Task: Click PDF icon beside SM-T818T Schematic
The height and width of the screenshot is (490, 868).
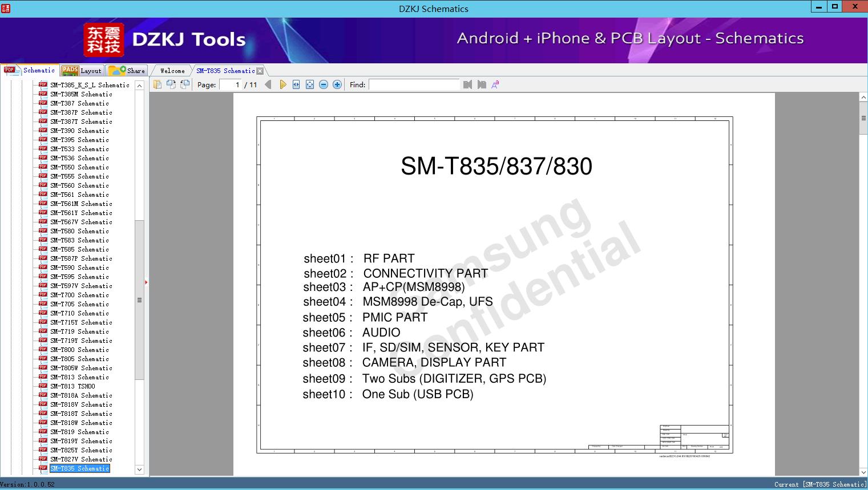Action: 43,413
